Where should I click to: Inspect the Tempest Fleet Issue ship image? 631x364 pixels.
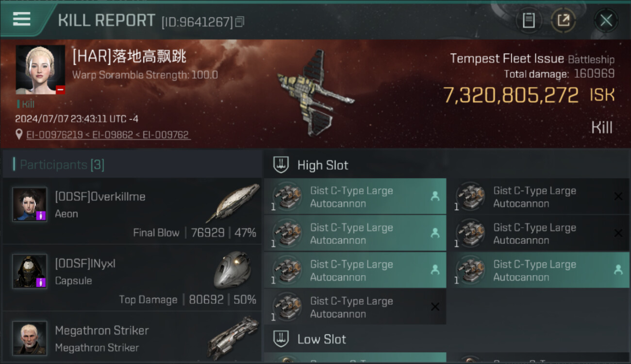click(x=315, y=92)
